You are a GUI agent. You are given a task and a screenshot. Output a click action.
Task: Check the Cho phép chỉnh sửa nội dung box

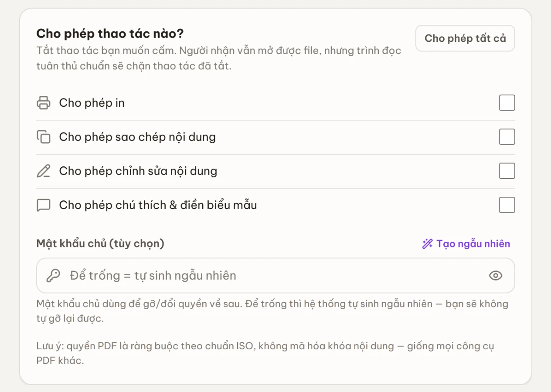(x=507, y=171)
